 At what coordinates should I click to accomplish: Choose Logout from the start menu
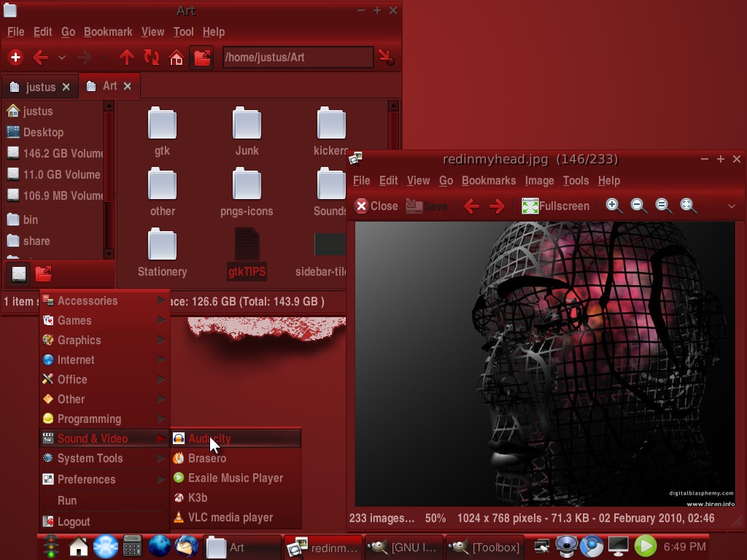click(x=104, y=521)
